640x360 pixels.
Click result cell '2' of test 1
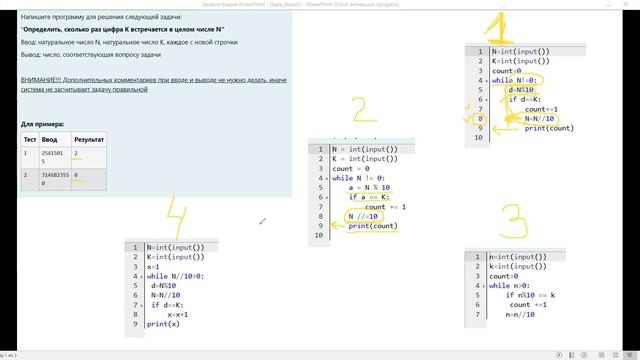(x=76, y=153)
